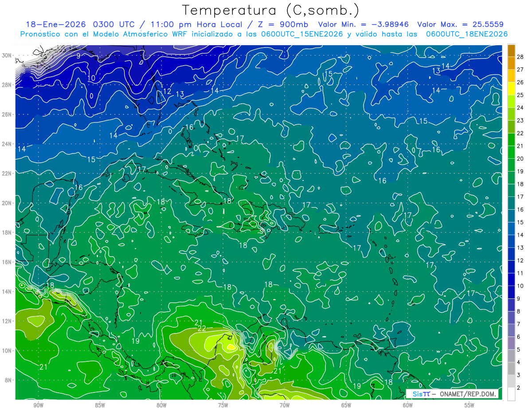Image resolution: width=532 pixels, height=411 pixels.
Task: Click the "22" contour label on the map
Action: (202, 329)
